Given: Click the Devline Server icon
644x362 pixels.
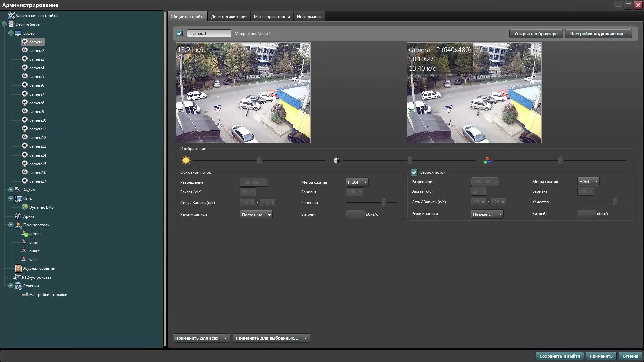Looking at the screenshot, I should [11, 24].
